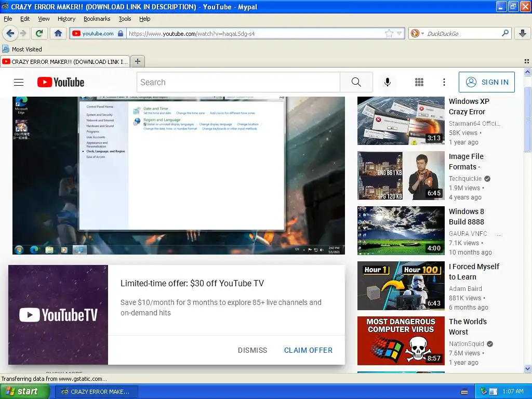Image resolution: width=532 pixels, height=399 pixels.
Task: Click the URL address field
Action: pyautogui.click(x=255, y=33)
